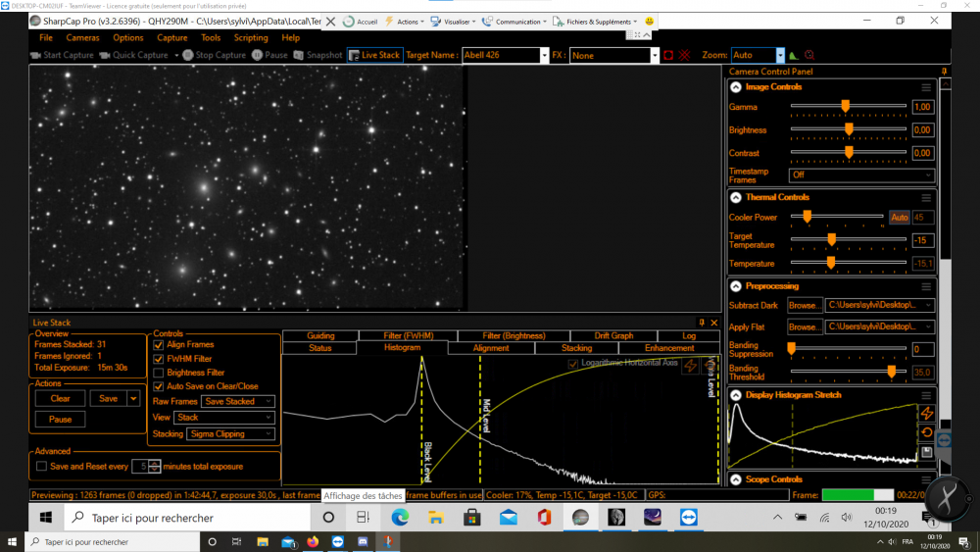Open the Scripting menu
Image resolution: width=980 pixels, height=552 pixels.
pos(251,37)
